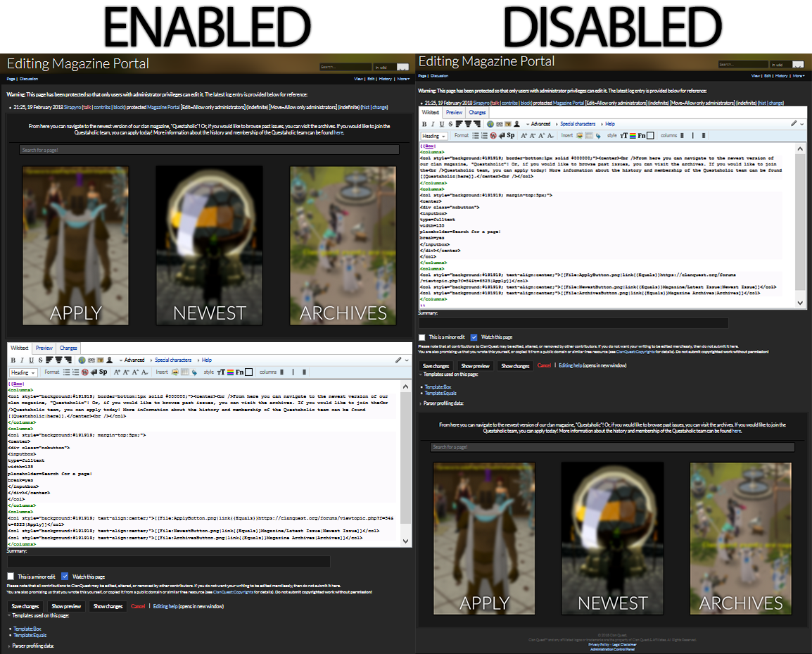Open the History tab in Enabled panel header
The height and width of the screenshot is (654, 812).
tap(386, 79)
